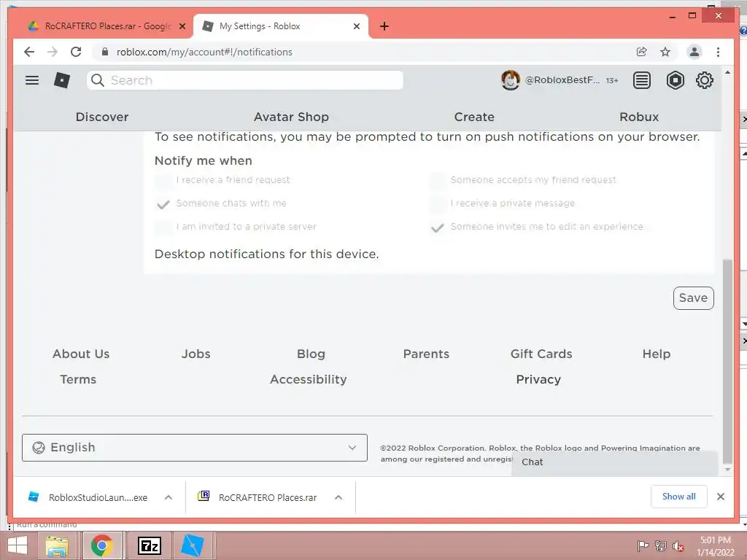
Task: Toggle 'Someone invites me to edit an experience'
Action: point(438,227)
